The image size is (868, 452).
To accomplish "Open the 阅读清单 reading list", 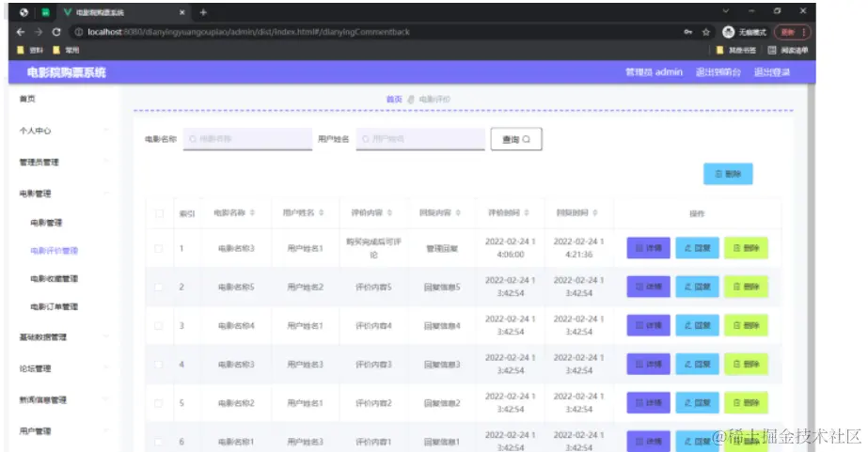I will 788,51.
